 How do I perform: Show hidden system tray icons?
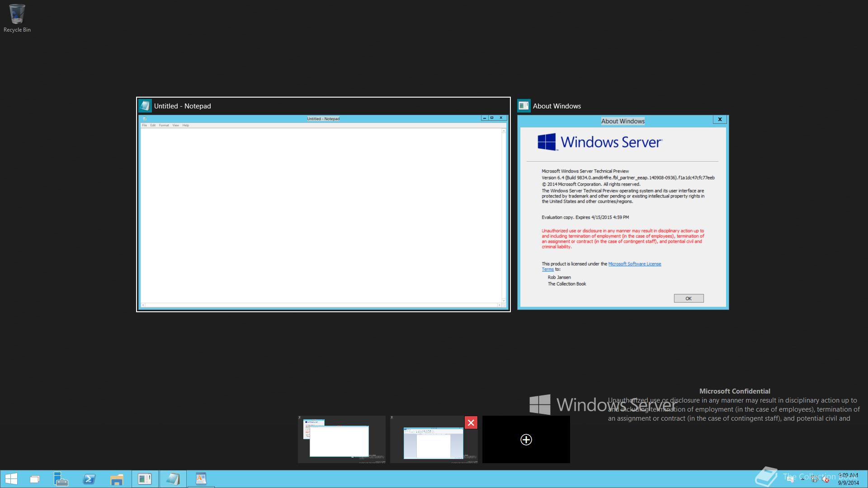[803, 479]
